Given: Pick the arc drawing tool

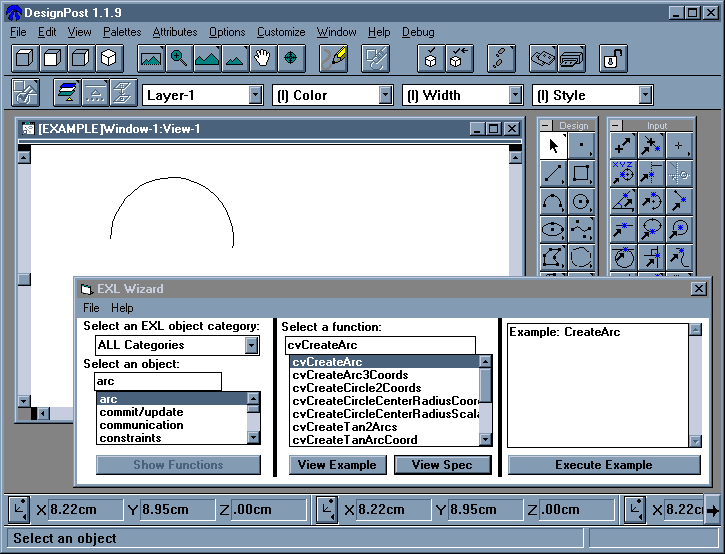Looking at the screenshot, I should (553, 202).
